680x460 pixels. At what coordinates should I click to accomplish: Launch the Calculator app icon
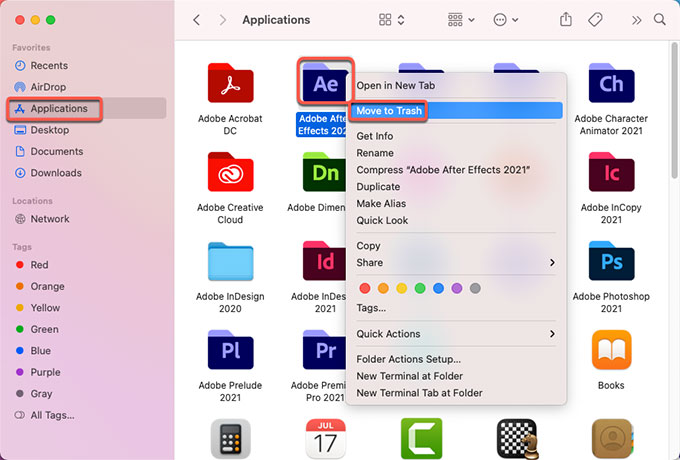(230, 438)
